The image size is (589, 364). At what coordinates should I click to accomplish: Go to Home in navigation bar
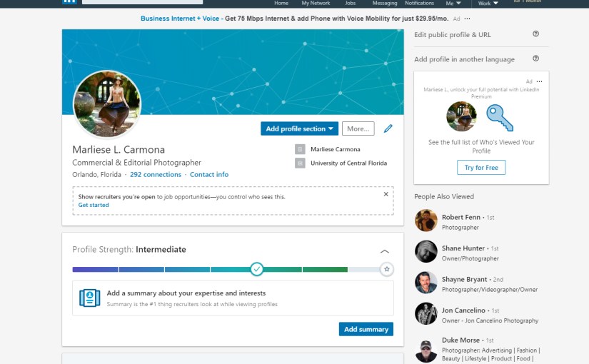pyautogui.click(x=281, y=3)
